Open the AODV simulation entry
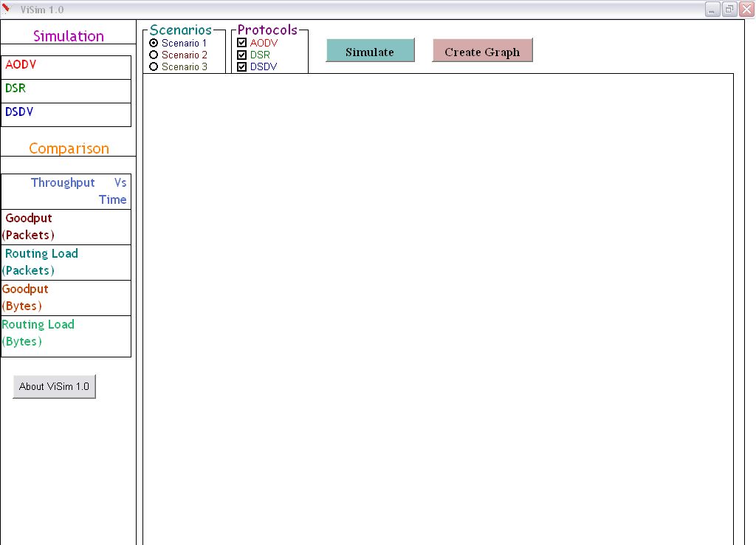Viewport: 756px width, 545px height. pos(66,67)
